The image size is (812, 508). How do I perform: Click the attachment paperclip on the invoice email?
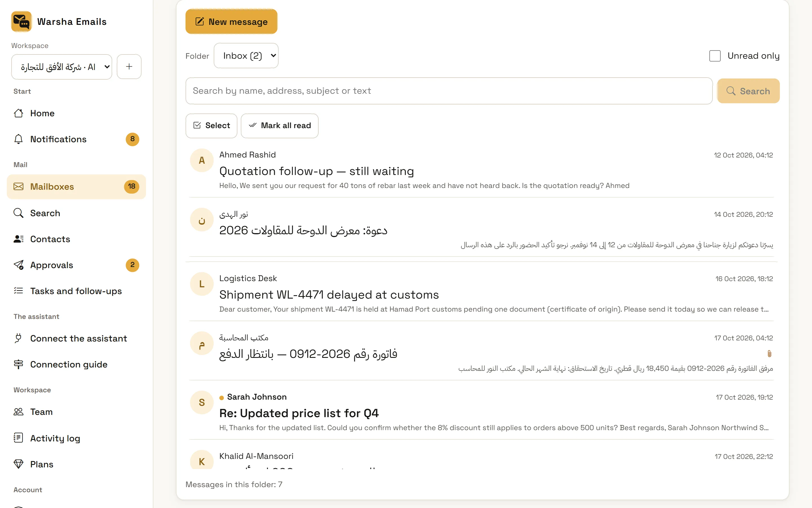pyautogui.click(x=769, y=354)
